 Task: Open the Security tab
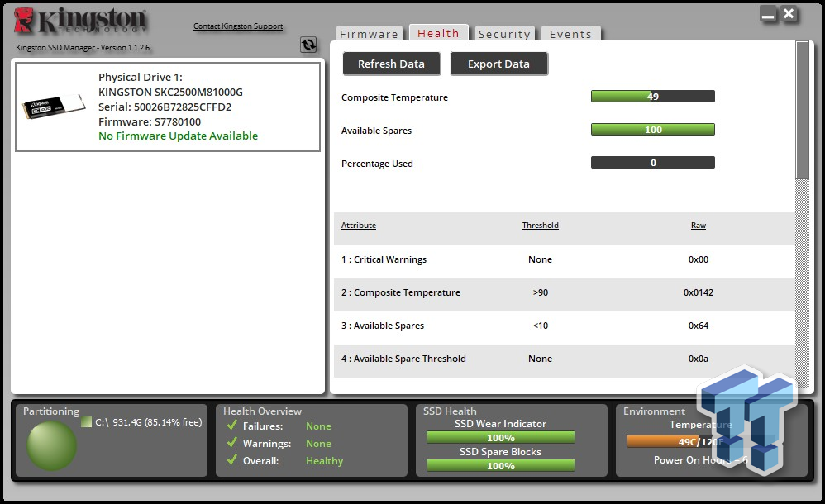click(504, 34)
